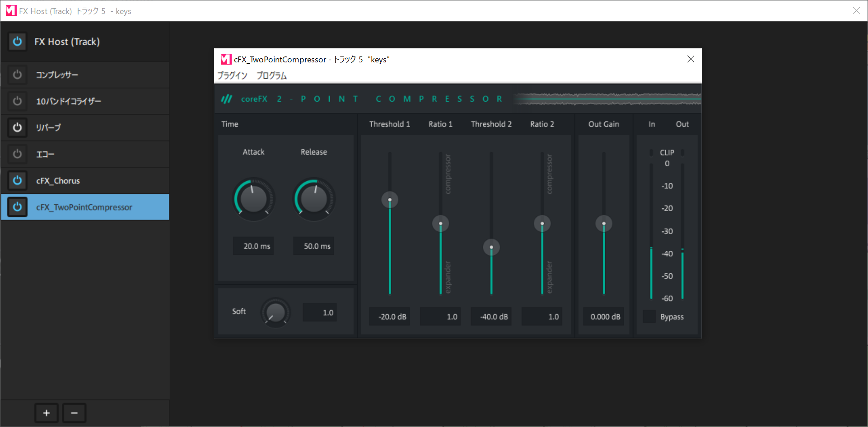
Task: Click the In level meter
Action: 651,231
